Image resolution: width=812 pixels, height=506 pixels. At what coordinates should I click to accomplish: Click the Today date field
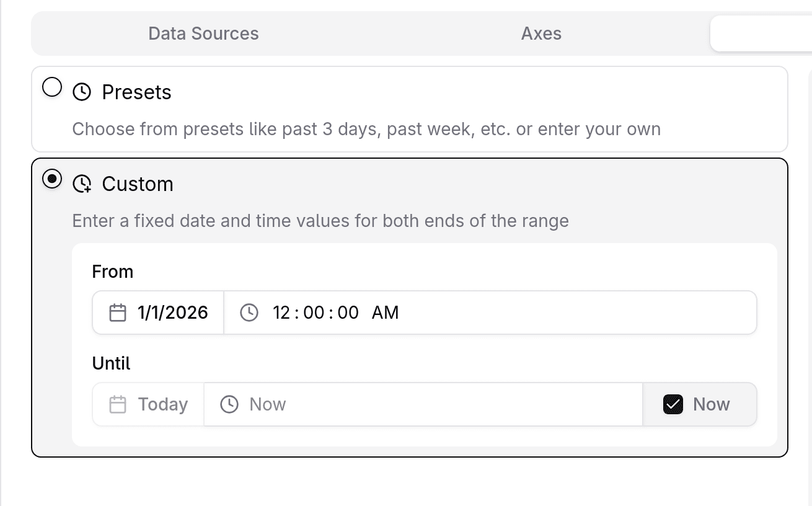162,404
